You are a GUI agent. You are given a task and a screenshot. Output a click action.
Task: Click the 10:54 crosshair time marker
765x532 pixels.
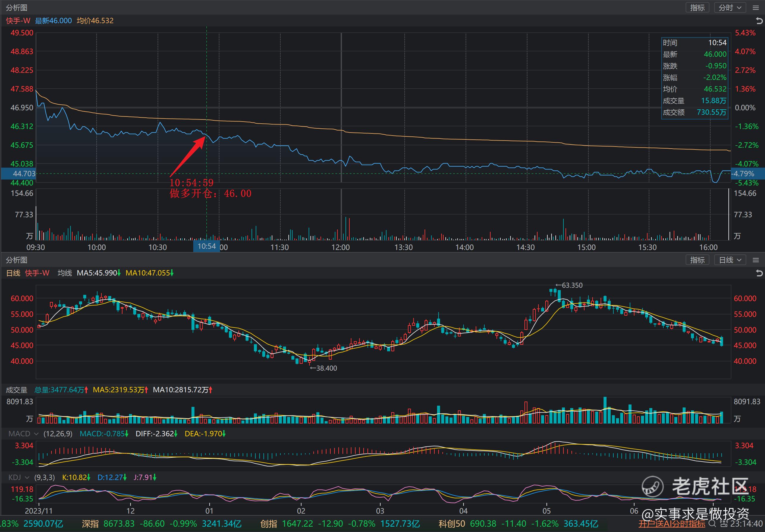pyautogui.click(x=207, y=246)
